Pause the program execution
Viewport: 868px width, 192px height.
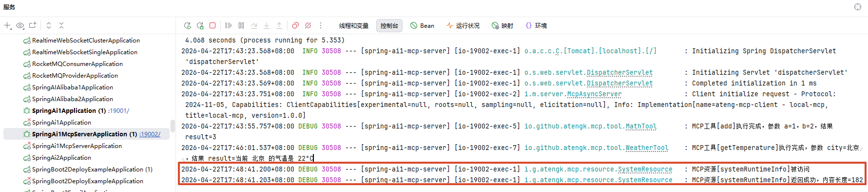241,25
